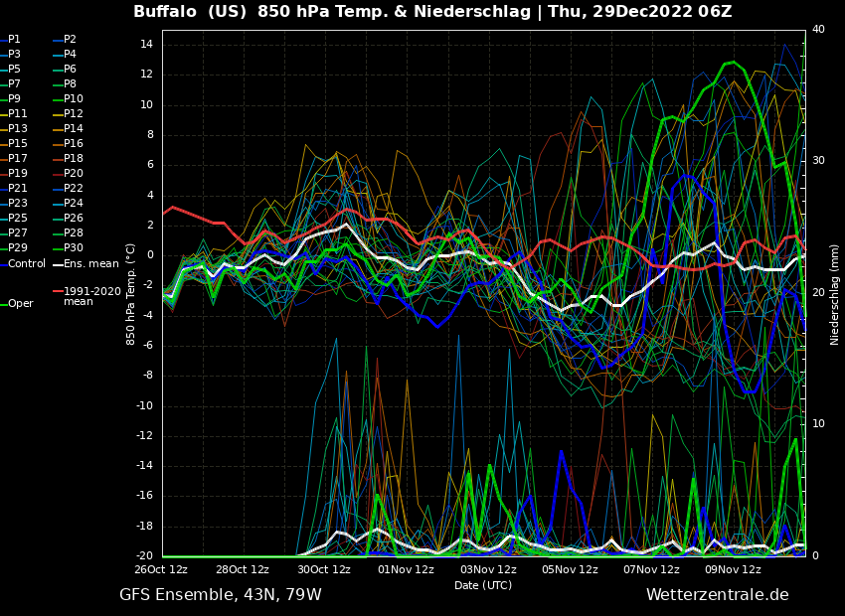
Task: Select the P10 legend entry
Action: [74, 99]
